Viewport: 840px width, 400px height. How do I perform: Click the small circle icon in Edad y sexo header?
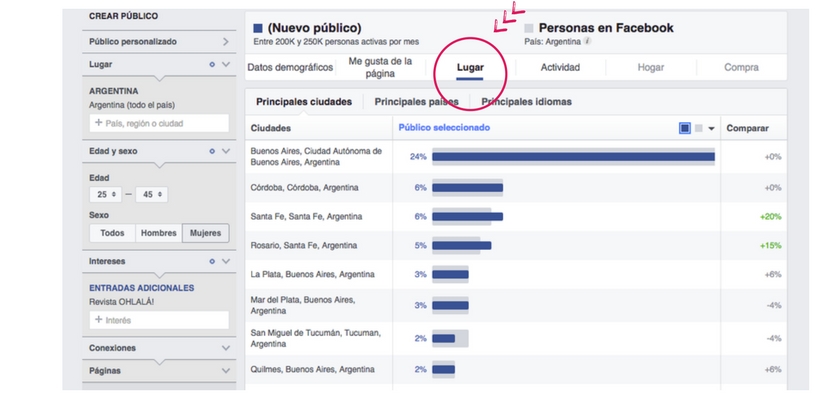point(212,152)
